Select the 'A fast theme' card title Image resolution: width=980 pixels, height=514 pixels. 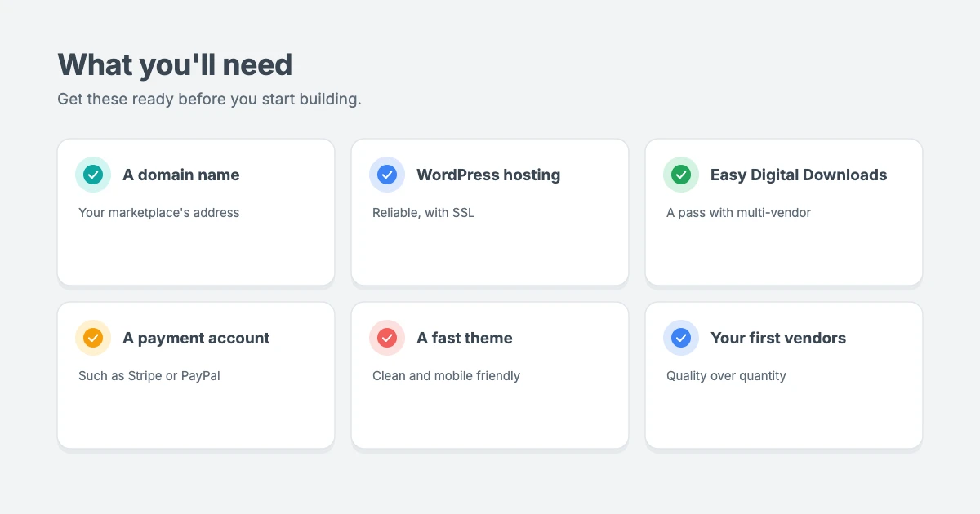[465, 338]
